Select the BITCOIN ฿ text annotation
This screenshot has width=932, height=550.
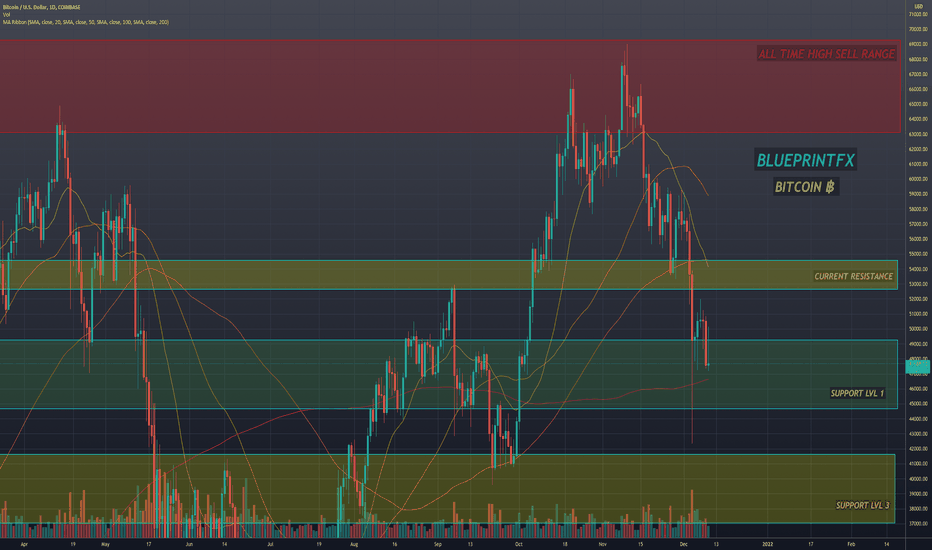pyautogui.click(x=805, y=187)
